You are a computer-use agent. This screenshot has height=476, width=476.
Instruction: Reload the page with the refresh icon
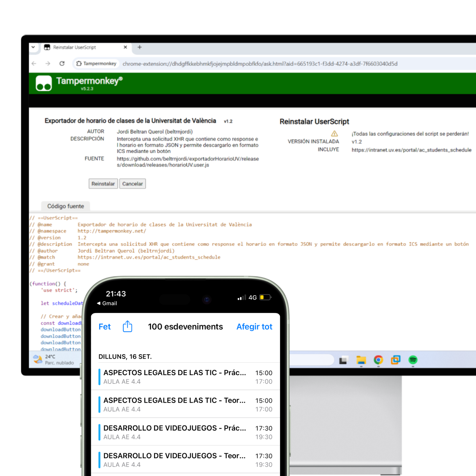(62, 63)
